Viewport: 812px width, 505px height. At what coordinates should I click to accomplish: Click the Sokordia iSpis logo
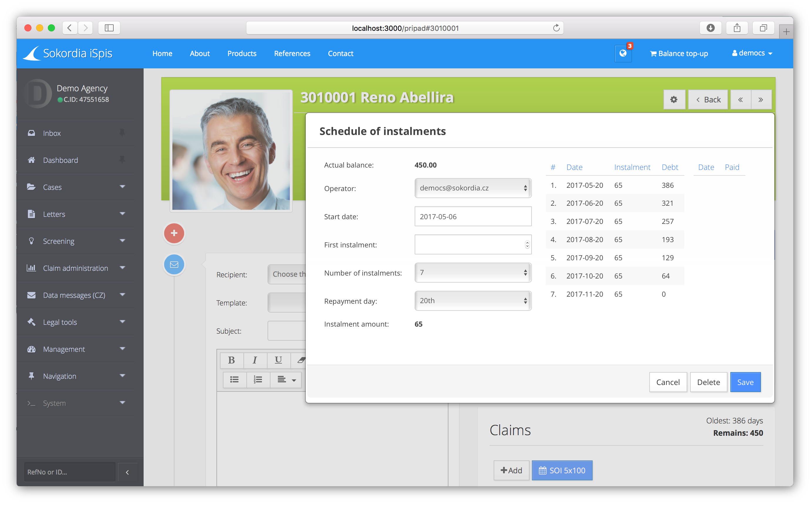tap(68, 53)
